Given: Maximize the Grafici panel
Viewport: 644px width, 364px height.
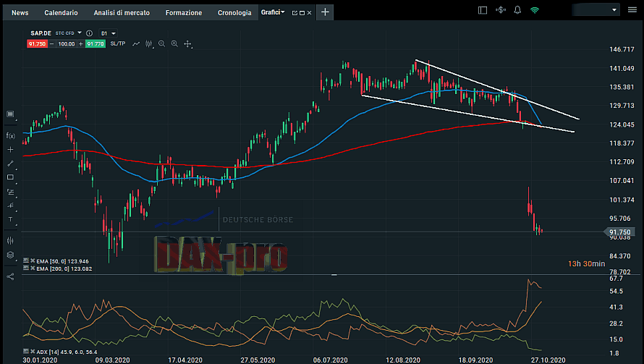Looking at the screenshot, I should (x=302, y=13).
